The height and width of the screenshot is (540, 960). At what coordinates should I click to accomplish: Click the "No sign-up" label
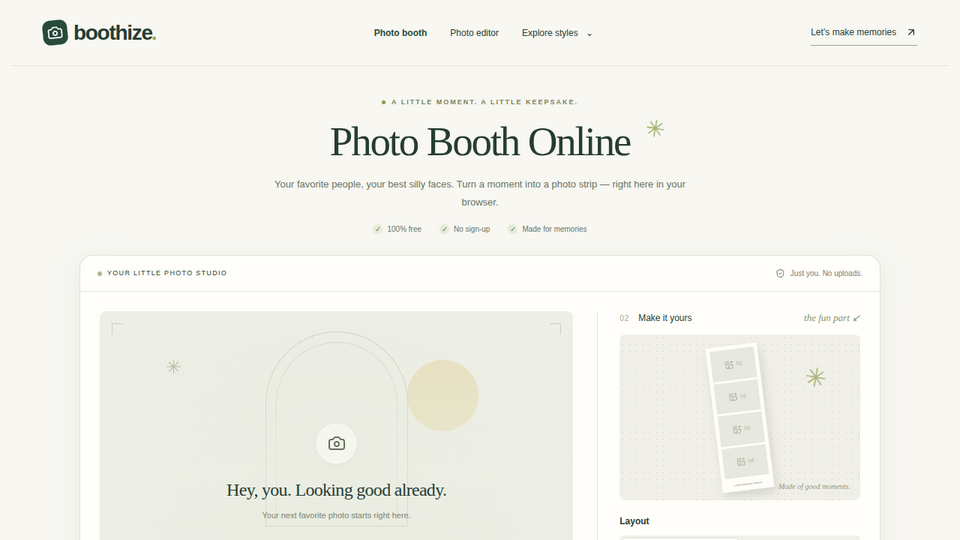471,229
